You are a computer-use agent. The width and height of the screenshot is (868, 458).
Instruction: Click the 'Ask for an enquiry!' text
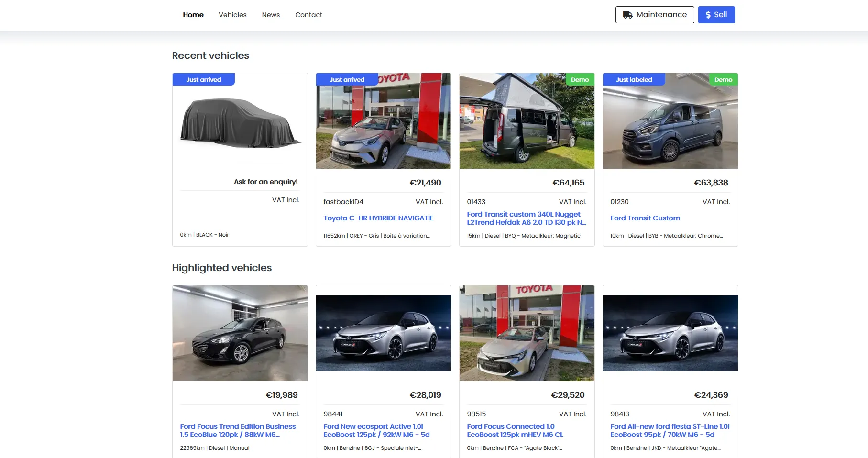click(266, 182)
